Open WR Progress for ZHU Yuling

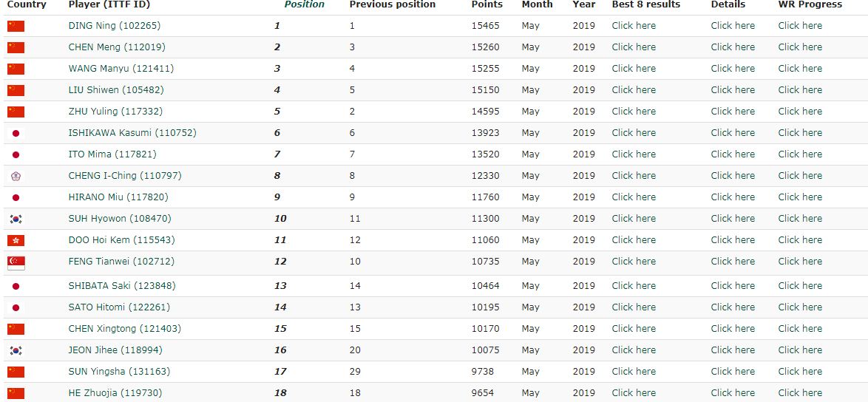tap(800, 111)
